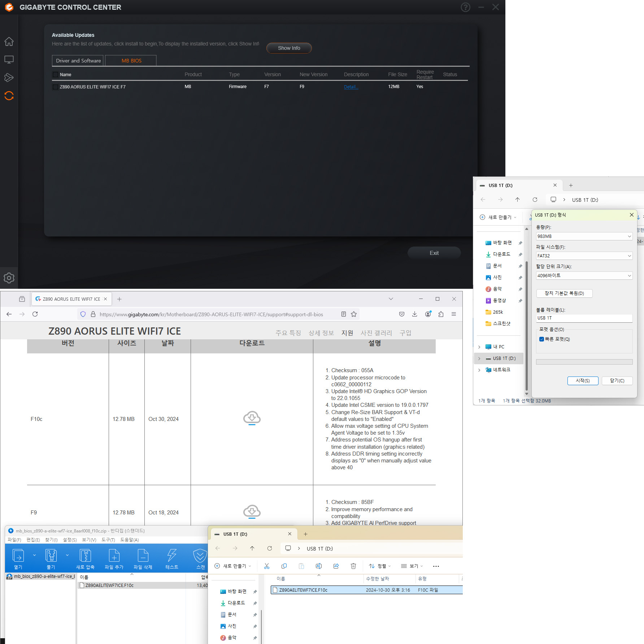Toggle reader view in browser address bar
Viewport: 644px width, 644px height.
[344, 314]
